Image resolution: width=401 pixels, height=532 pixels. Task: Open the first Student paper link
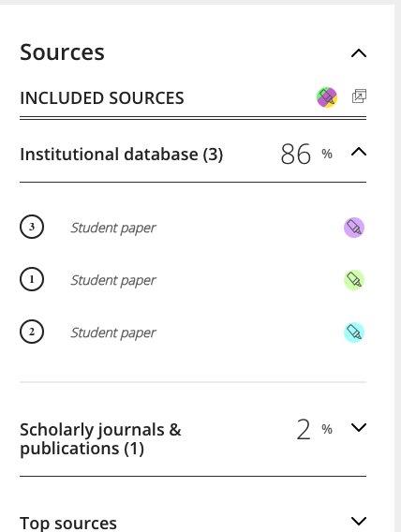point(113,228)
